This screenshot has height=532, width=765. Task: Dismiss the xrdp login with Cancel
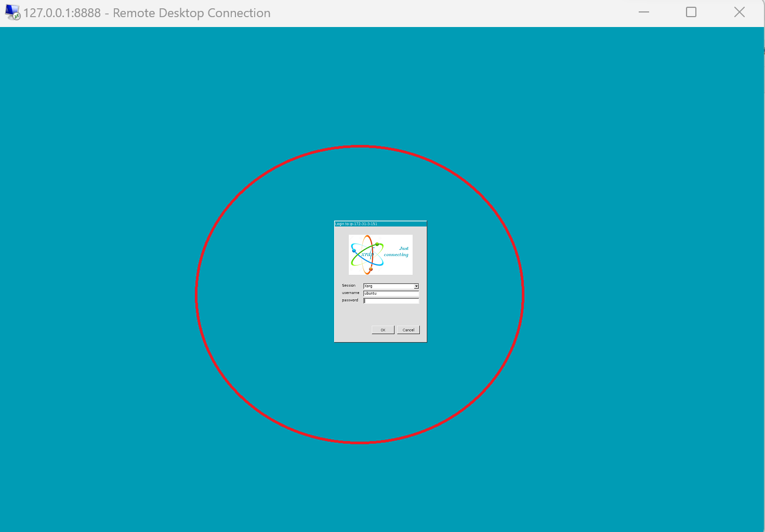click(x=408, y=330)
